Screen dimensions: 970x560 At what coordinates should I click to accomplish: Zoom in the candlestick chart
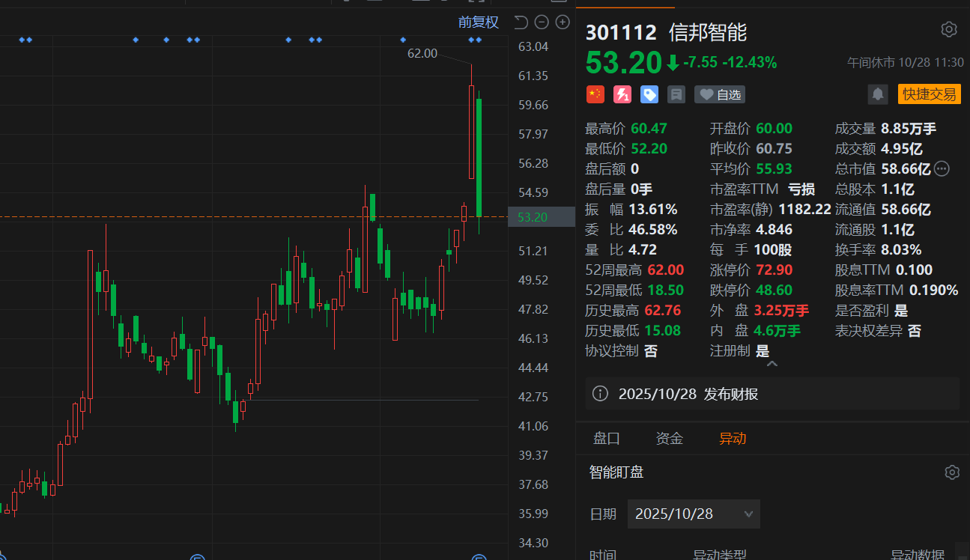point(562,22)
